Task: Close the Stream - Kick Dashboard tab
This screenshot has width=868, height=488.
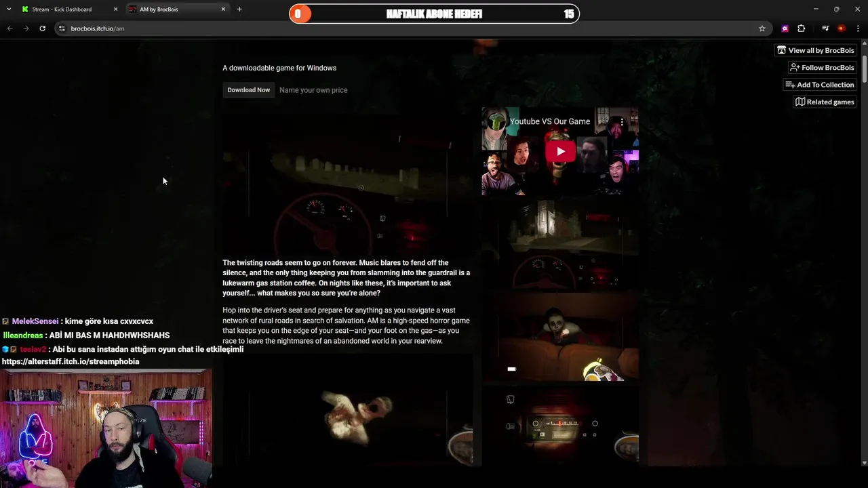Action: [x=115, y=9]
